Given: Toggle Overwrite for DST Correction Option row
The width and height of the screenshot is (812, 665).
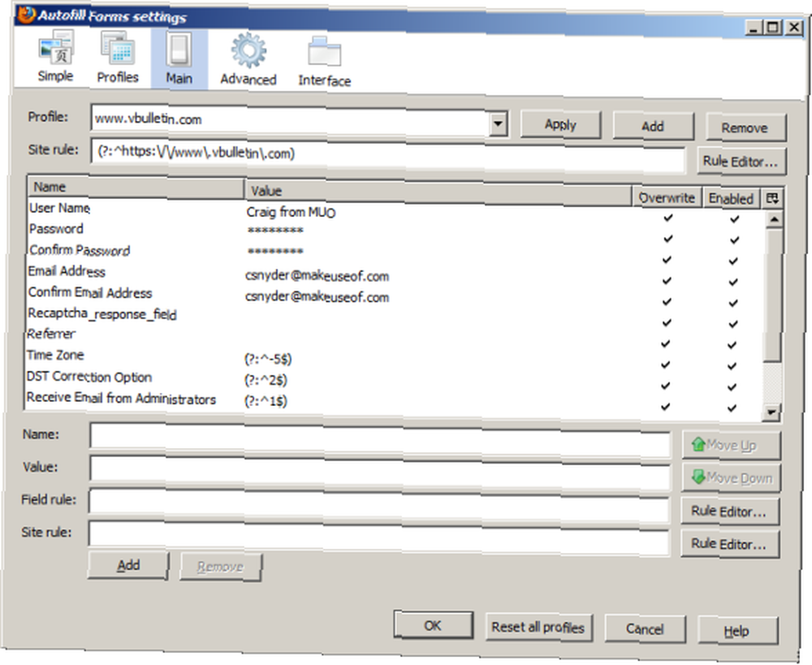Looking at the screenshot, I should tap(666, 386).
